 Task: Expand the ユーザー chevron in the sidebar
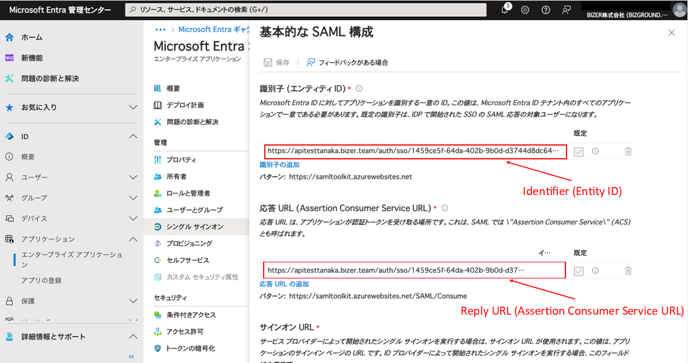133,177
